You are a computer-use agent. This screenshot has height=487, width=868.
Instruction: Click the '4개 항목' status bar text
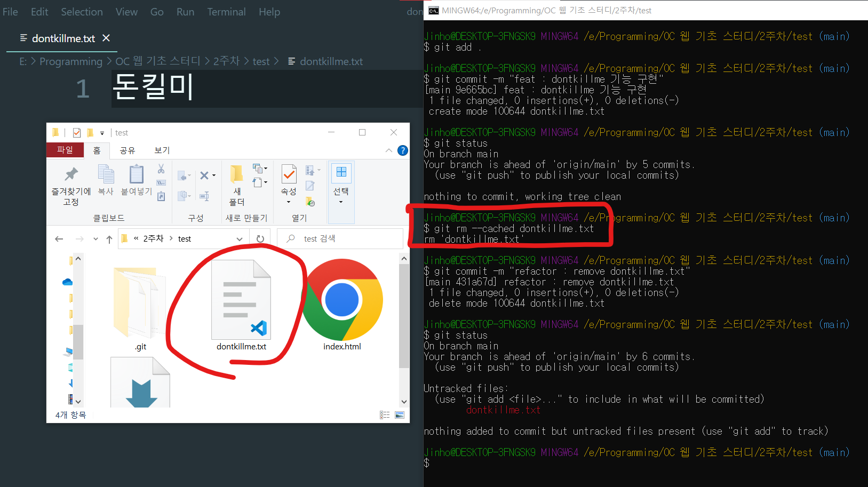pyautogui.click(x=70, y=415)
